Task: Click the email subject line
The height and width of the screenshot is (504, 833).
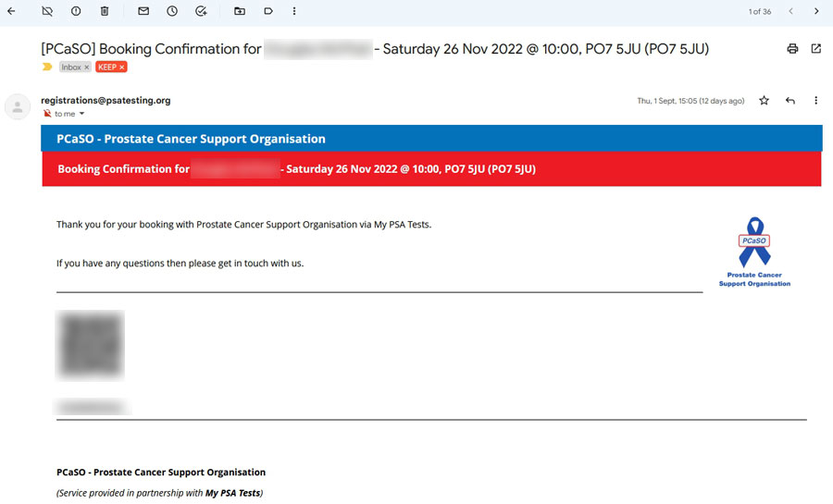Action: pos(375,49)
